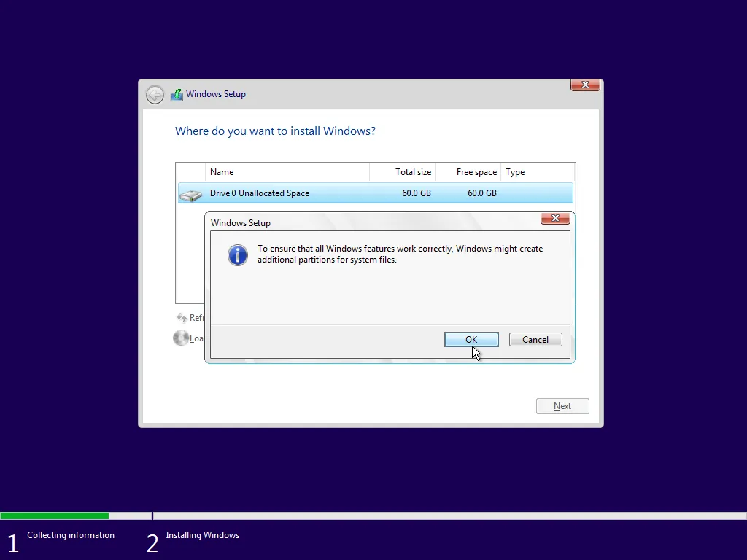This screenshot has height=560, width=747.
Task: Click the Type column header
Action: tap(515, 172)
